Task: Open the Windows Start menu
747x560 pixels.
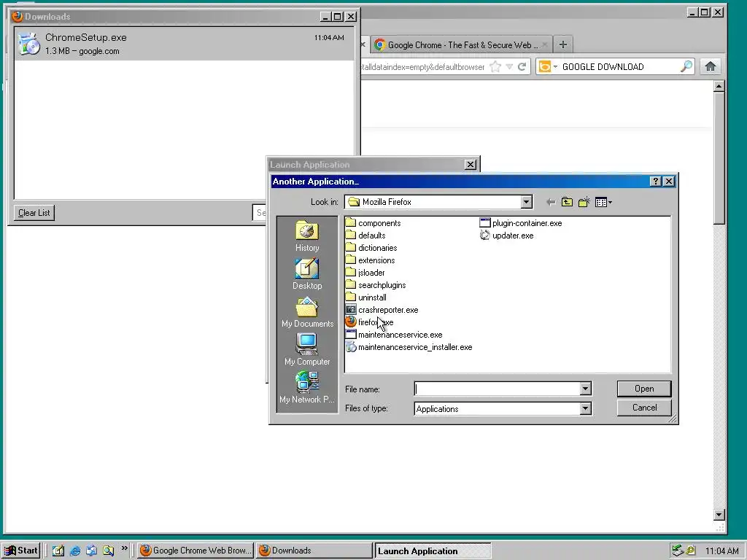Action: (21, 551)
